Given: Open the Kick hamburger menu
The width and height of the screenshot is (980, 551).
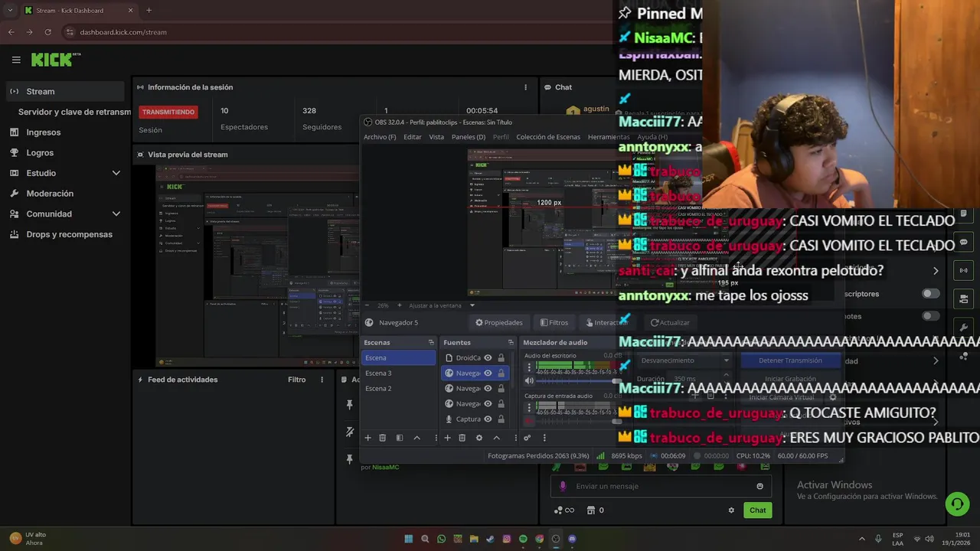Looking at the screenshot, I should pos(16,60).
